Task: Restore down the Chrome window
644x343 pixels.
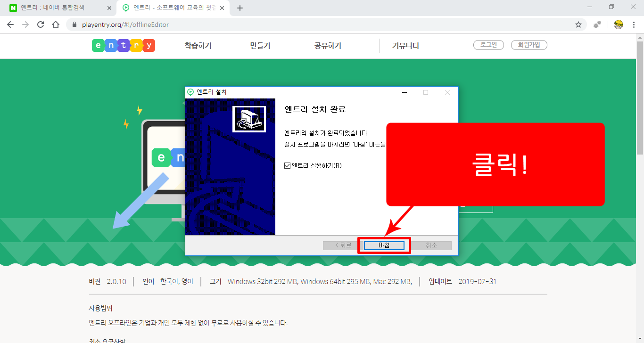Action: (x=611, y=7)
